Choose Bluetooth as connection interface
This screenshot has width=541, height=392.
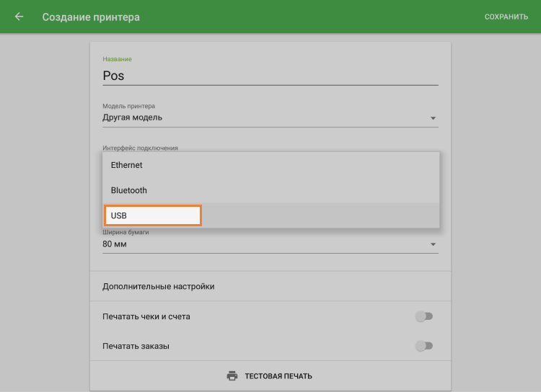[129, 190]
